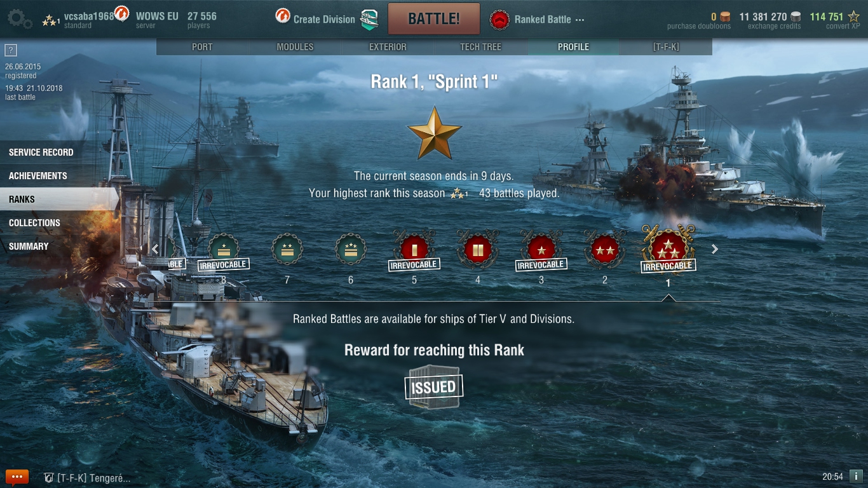Show next ranks with right arrow
This screenshot has width=868, height=488.
[x=715, y=249]
